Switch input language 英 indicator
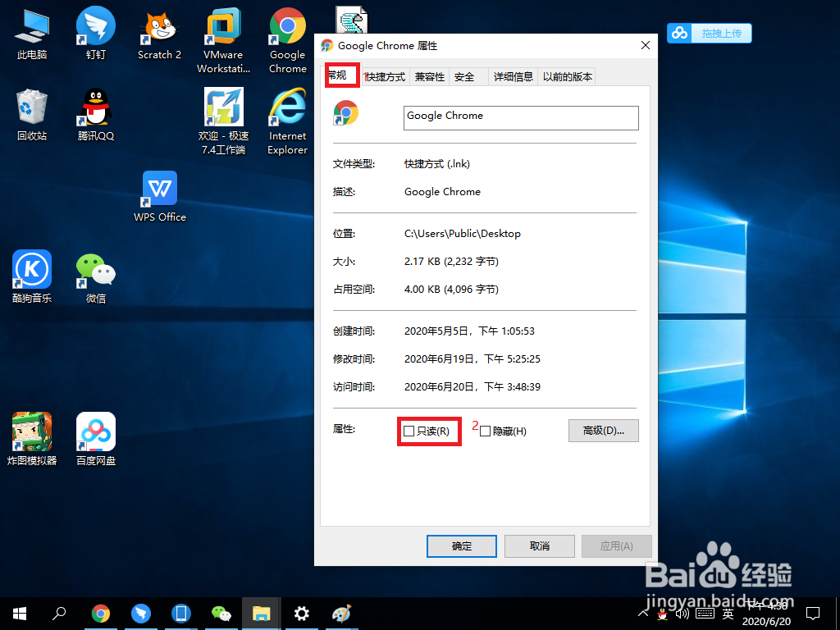Screen dimensions: 840x630 point(728,614)
